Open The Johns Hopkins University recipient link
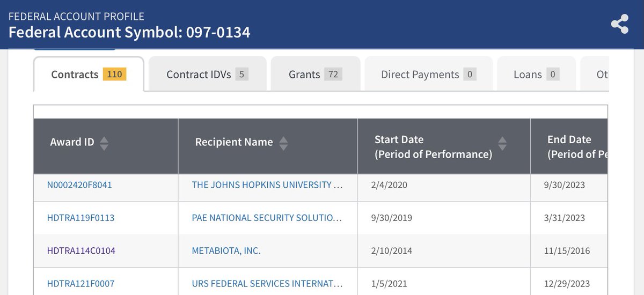 coord(267,185)
